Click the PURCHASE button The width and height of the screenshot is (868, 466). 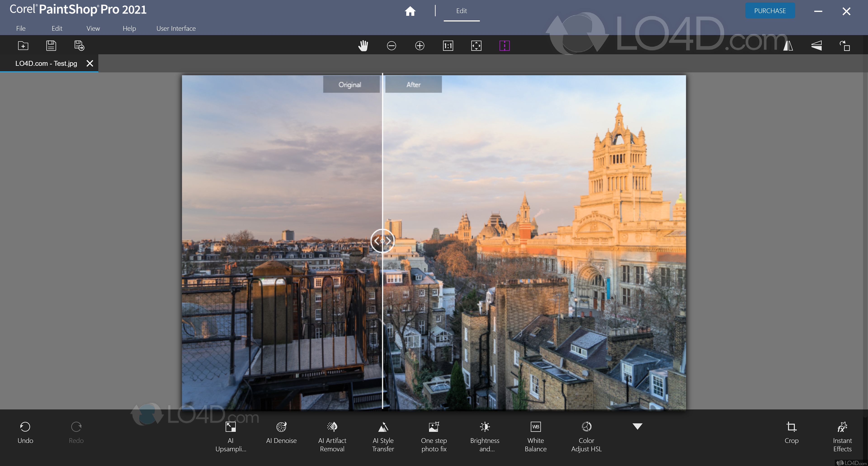pyautogui.click(x=770, y=11)
